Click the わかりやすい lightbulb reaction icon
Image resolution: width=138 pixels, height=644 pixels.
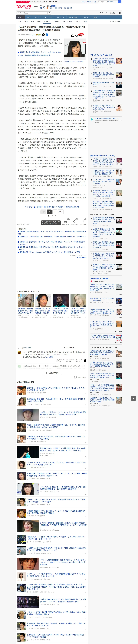pyautogui.click(x=74, y=222)
